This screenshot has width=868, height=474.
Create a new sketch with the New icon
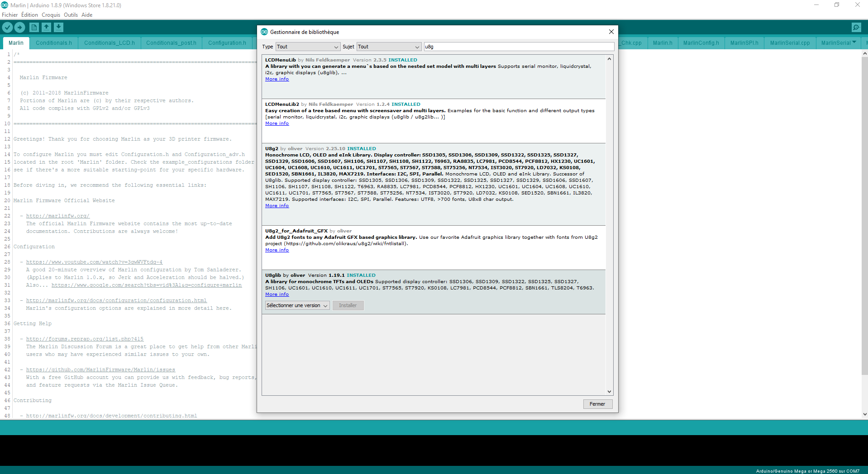coord(34,27)
